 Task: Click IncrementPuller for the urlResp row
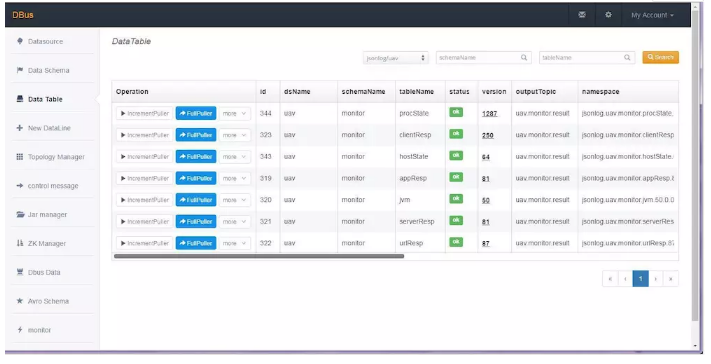pyautogui.click(x=144, y=243)
